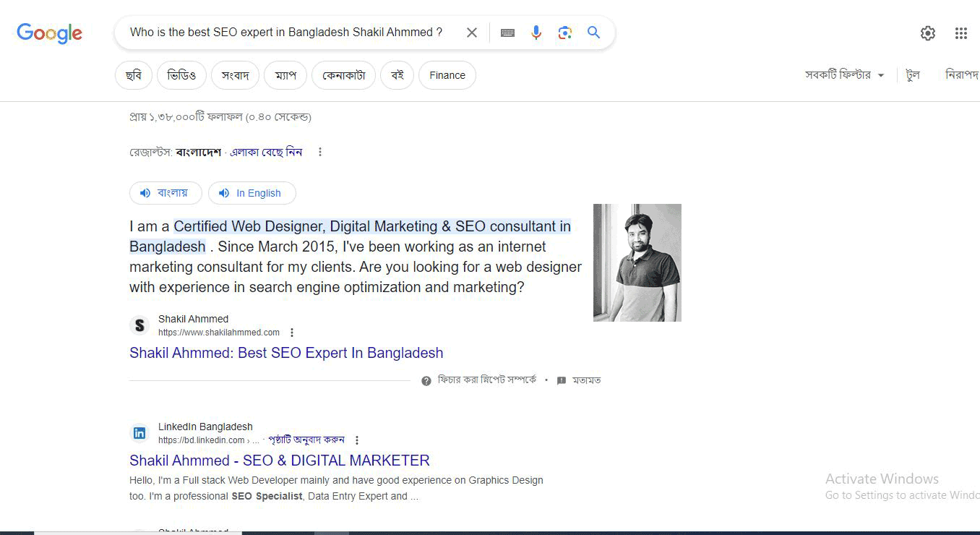
Task: Expand the সবকটি ফিল্টার dropdown
Action: point(845,75)
